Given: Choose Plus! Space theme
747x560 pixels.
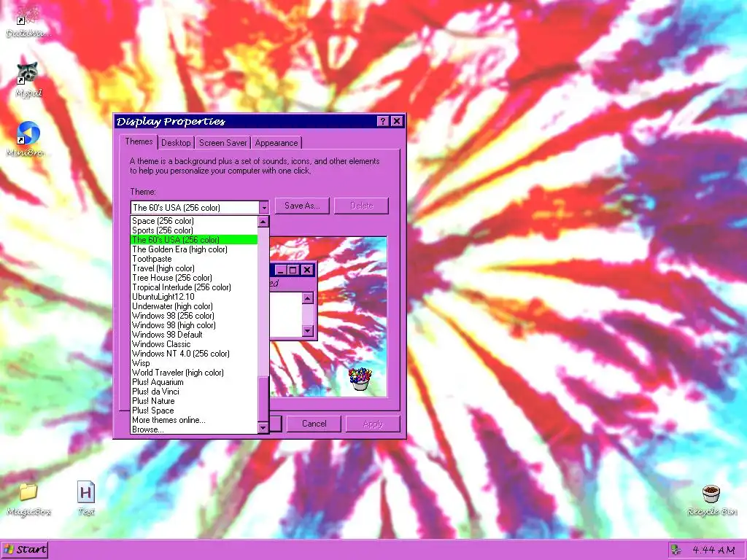Looking at the screenshot, I should (194, 411).
